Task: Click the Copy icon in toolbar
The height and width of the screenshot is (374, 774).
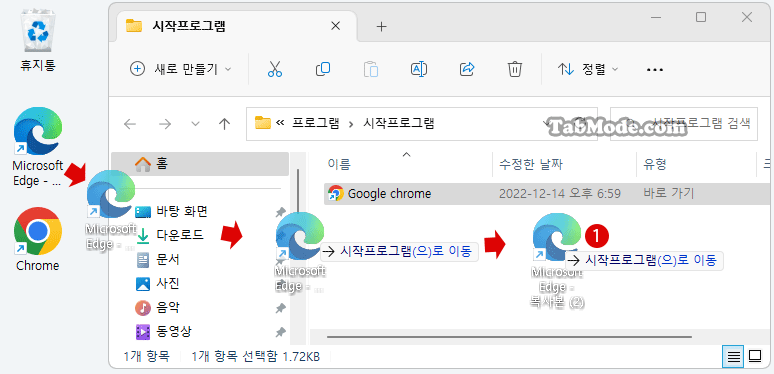Action: point(322,69)
